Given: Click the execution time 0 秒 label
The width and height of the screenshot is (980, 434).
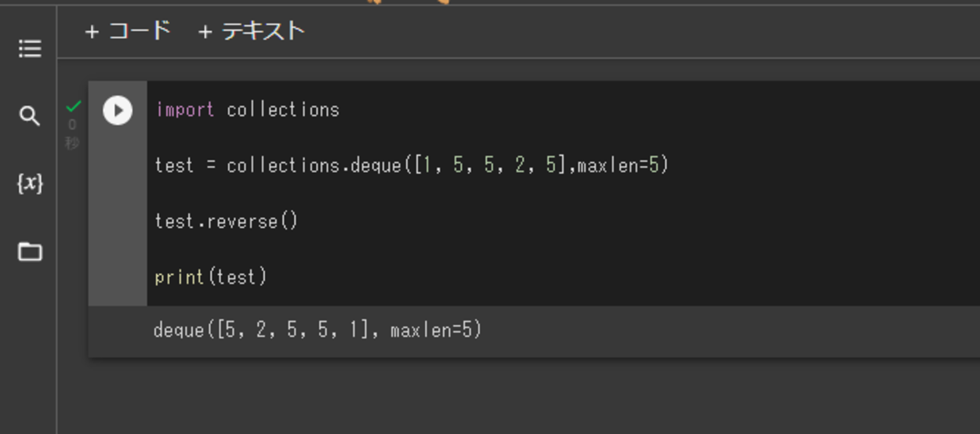Looking at the screenshot, I should (72, 133).
